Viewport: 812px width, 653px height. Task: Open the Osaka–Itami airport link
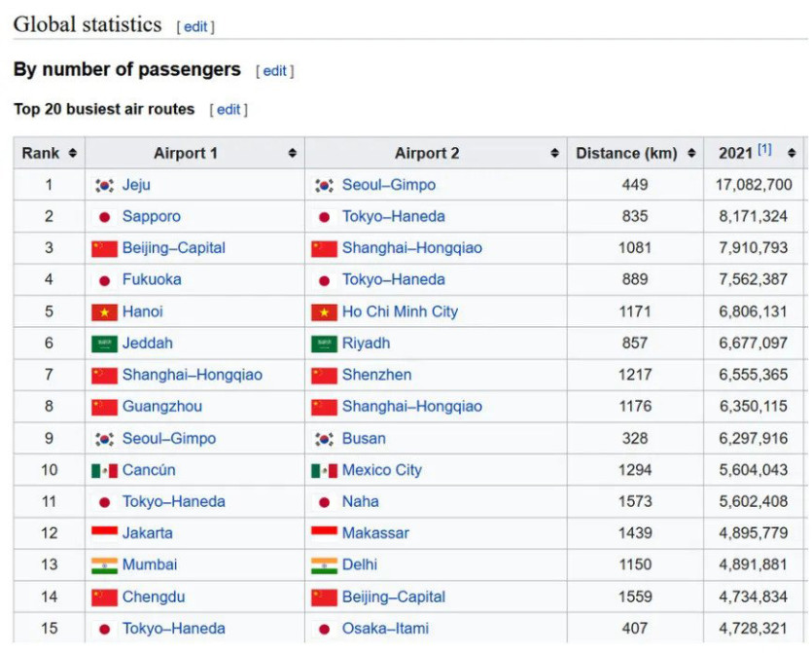coord(385,629)
